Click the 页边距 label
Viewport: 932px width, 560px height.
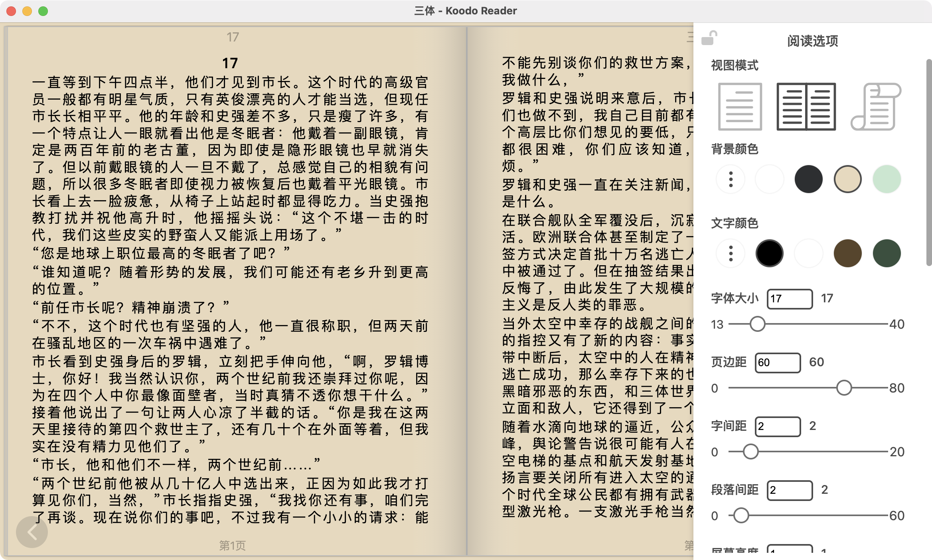[x=729, y=362]
